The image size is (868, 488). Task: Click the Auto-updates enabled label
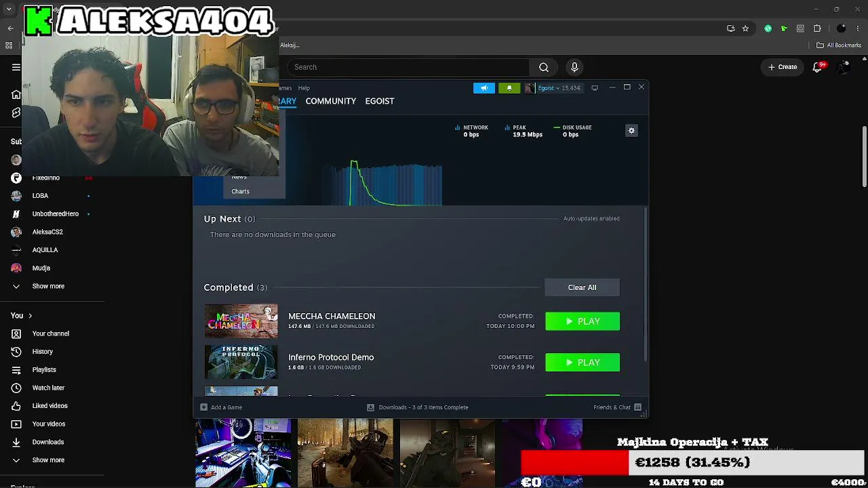[x=591, y=218]
